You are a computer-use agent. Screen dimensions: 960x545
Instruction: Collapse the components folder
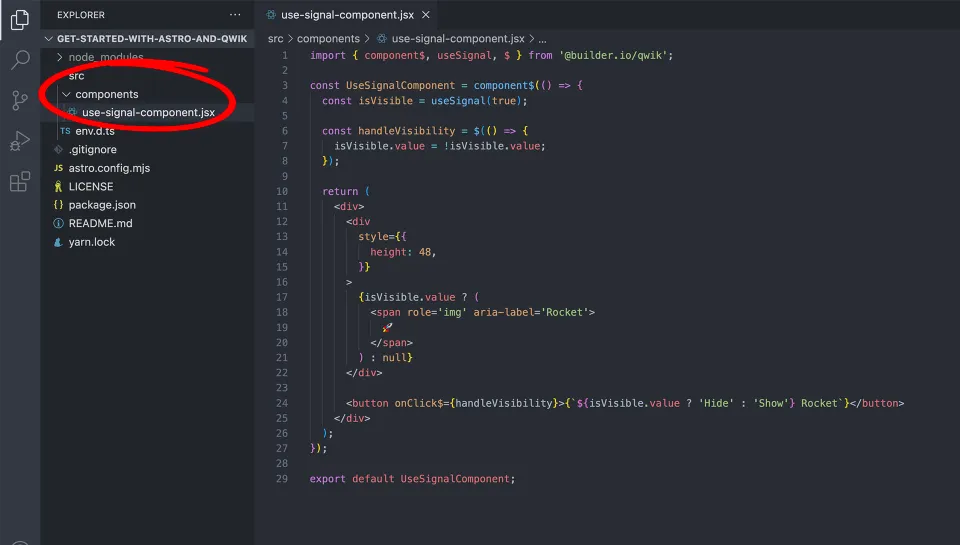click(x=107, y=94)
